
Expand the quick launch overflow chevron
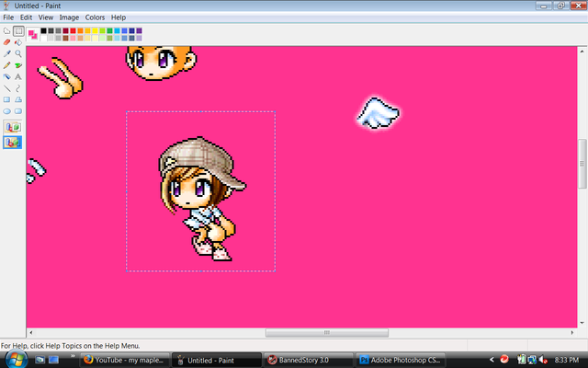[x=73, y=356]
